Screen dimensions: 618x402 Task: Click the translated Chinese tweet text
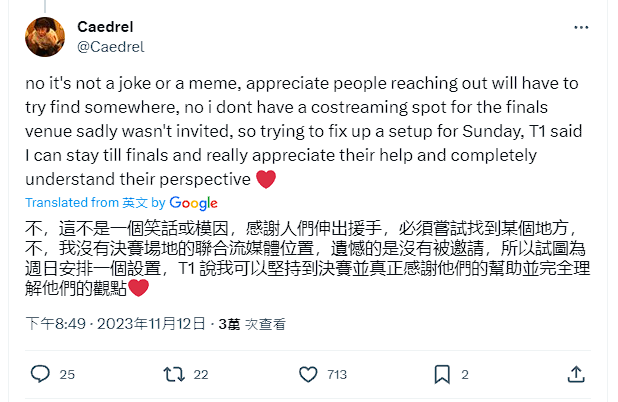[x=300, y=257]
